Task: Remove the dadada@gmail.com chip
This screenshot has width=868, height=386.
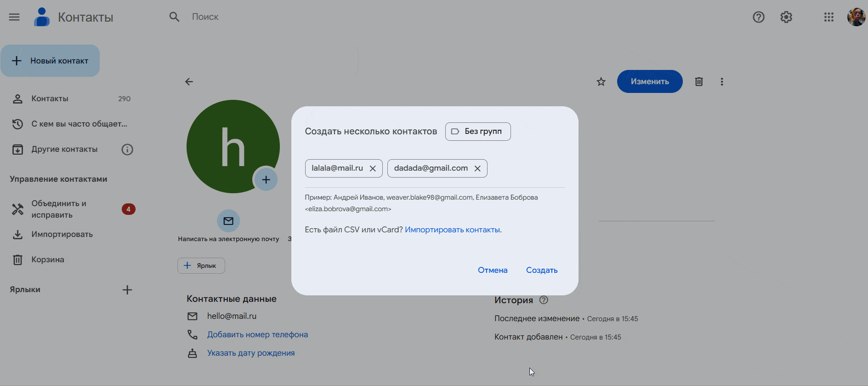Action: (477, 168)
